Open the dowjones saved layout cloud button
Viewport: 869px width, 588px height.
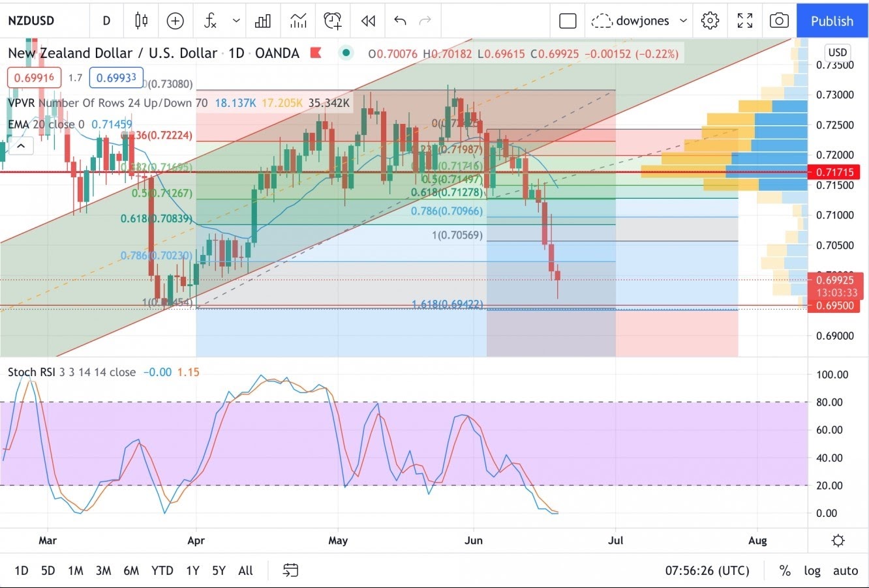(630, 21)
